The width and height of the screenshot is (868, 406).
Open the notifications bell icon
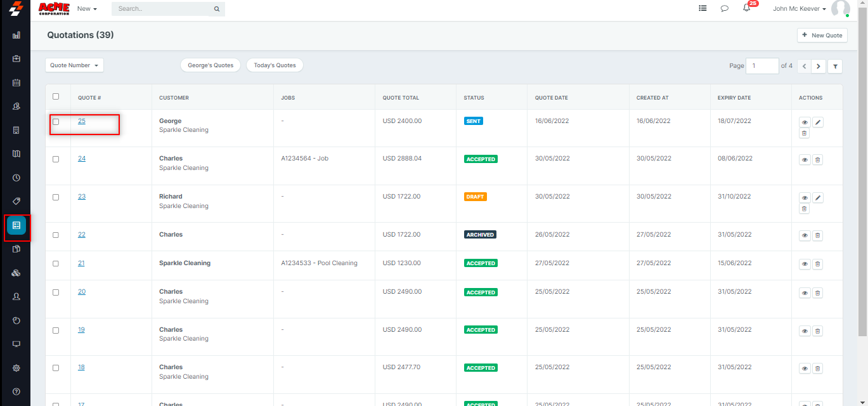coord(746,8)
